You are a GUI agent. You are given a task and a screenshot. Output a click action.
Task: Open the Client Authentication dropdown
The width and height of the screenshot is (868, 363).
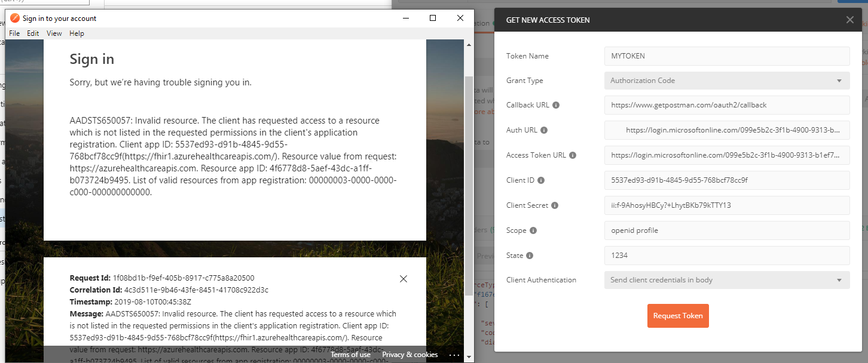726,279
